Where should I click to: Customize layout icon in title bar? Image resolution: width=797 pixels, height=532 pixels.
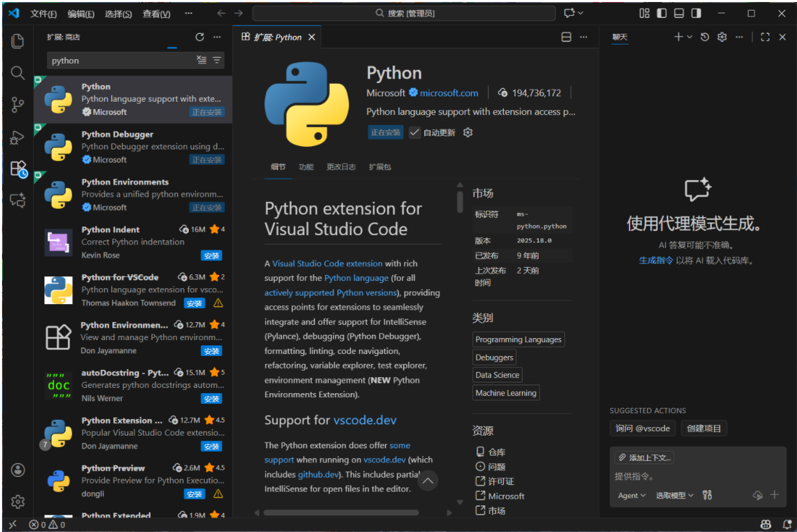coord(645,13)
